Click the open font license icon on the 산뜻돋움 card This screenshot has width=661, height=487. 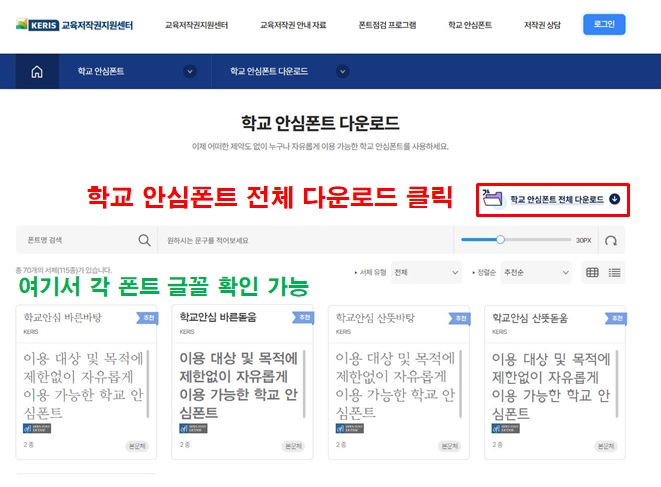point(505,428)
